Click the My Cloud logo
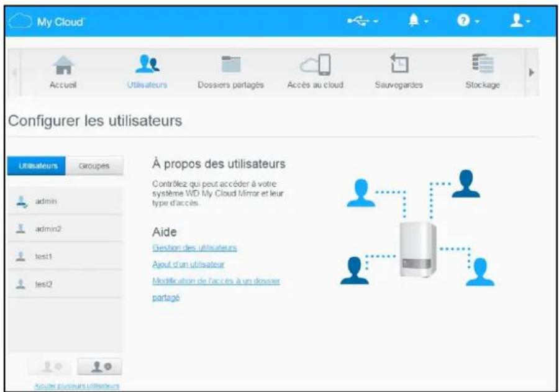 click(x=47, y=21)
